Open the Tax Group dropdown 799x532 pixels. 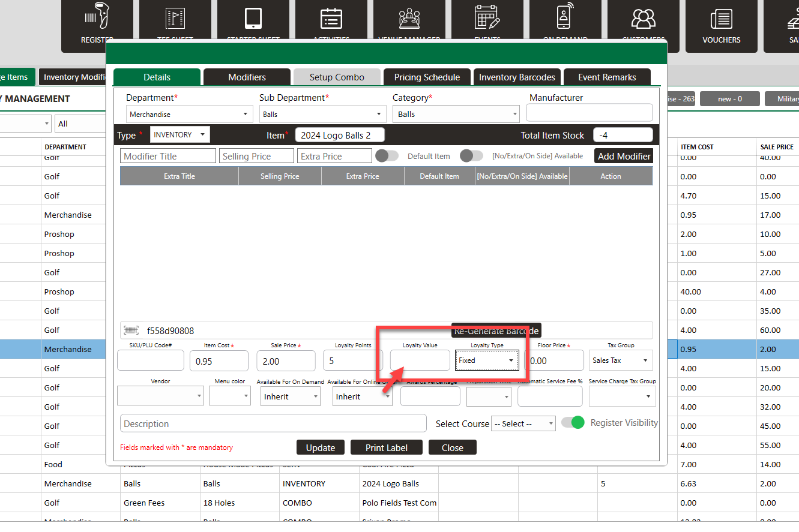(x=621, y=360)
